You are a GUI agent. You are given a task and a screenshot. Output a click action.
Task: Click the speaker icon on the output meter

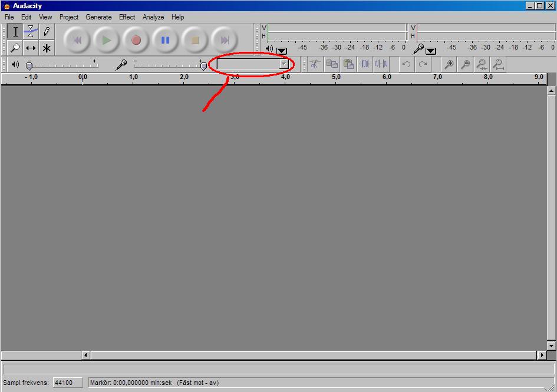pos(269,48)
